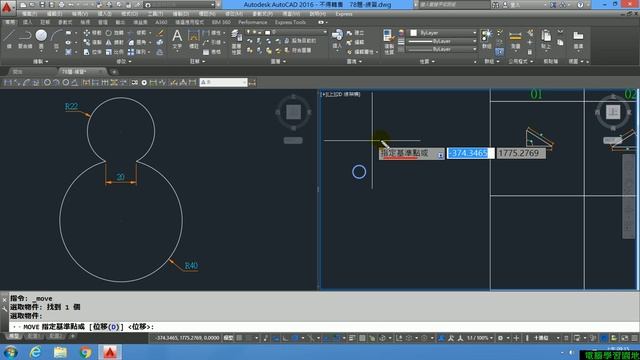Select the Arc tool in the ribbon
This screenshot has width=640, height=360.
(x=56, y=40)
